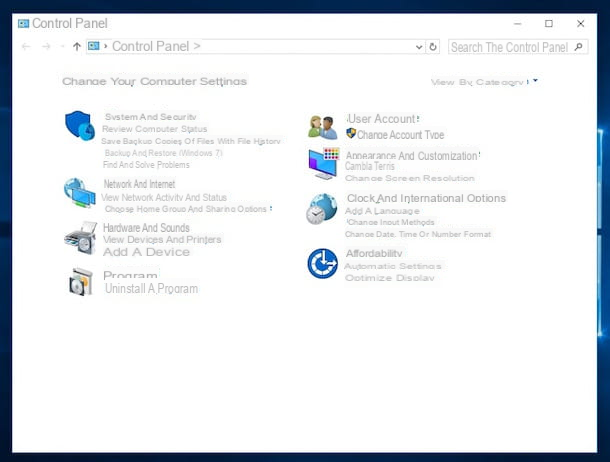
Task: Open User Account heading link
Action: [382, 119]
